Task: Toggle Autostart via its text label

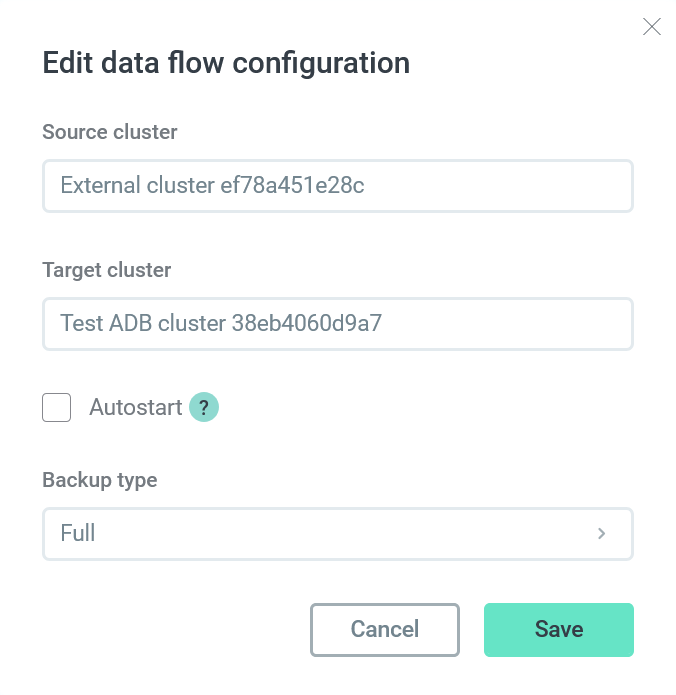Action: [x=136, y=408]
